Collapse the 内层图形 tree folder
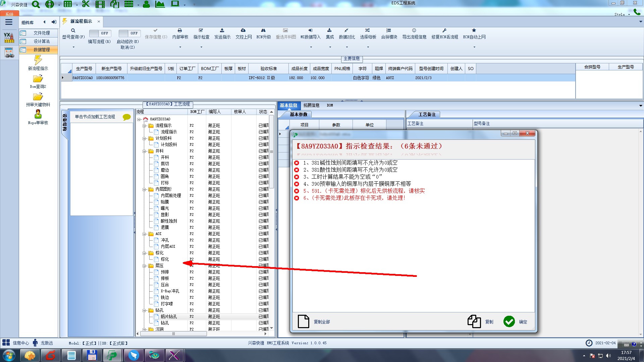Screen dimensions: 644x362 click(144, 189)
